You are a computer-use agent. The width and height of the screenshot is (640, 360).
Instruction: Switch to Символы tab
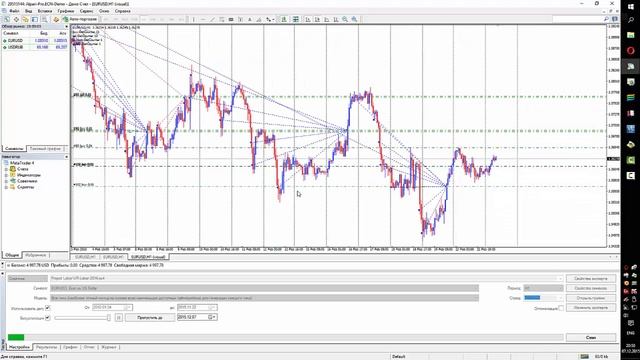(14, 149)
